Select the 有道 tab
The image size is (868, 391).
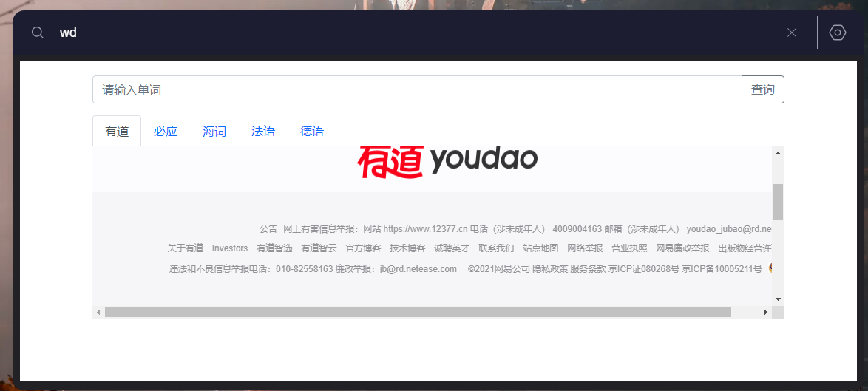point(117,131)
